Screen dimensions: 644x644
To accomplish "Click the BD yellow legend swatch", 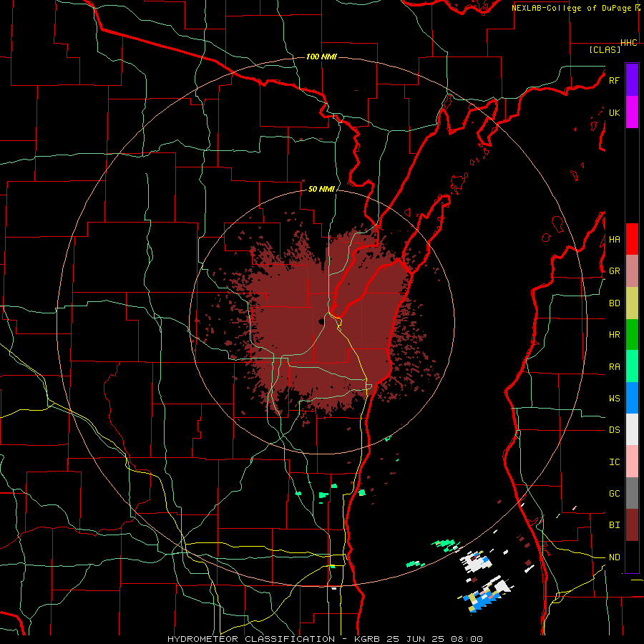I will pyautogui.click(x=632, y=303).
